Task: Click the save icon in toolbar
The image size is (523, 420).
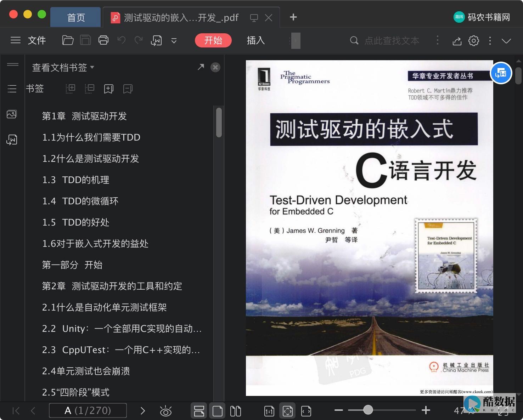Action: pos(85,40)
